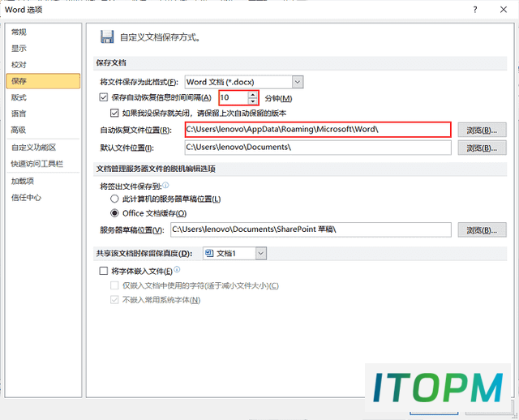Open the file format dropdown Word 文档 (*.docx)
This screenshot has width=519, height=420.
click(244, 82)
